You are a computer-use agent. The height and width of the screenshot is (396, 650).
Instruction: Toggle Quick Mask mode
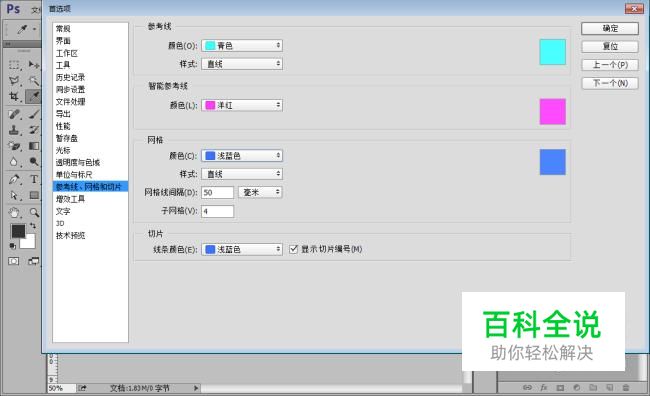14,261
